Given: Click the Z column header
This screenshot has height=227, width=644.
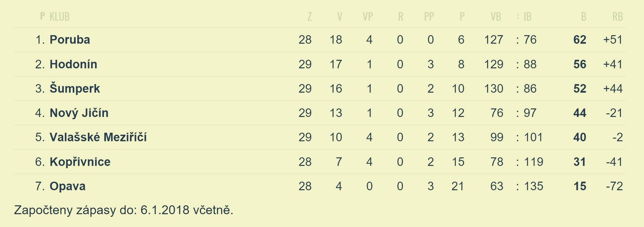Looking at the screenshot, I should coord(309,17).
